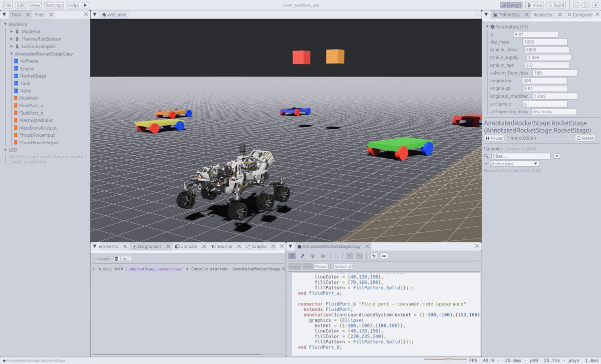
Task: Open the Edit menu
Action: (21, 5)
